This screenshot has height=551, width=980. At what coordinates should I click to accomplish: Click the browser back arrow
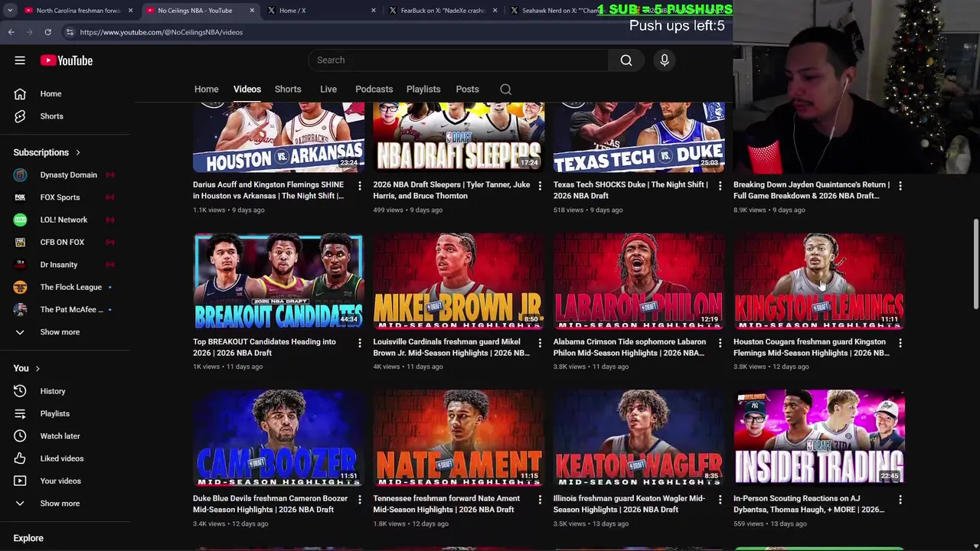[x=11, y=32]
